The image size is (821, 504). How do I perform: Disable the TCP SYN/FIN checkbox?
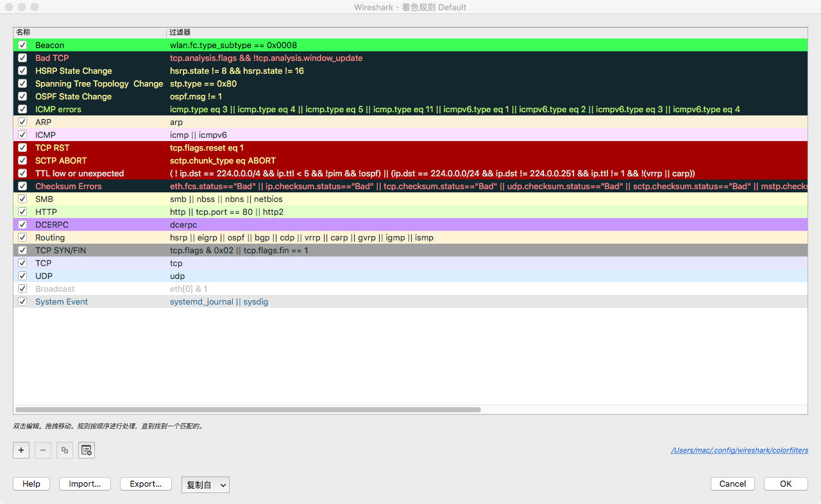(x=22, y=251)
